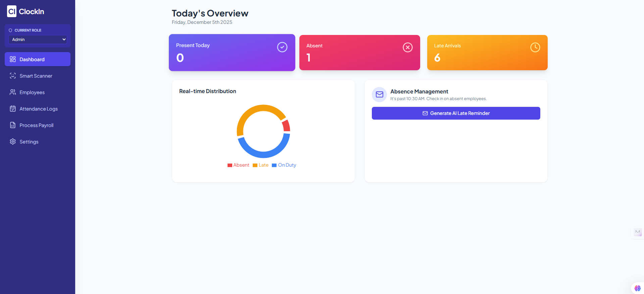Go to the Employees page

32,92
